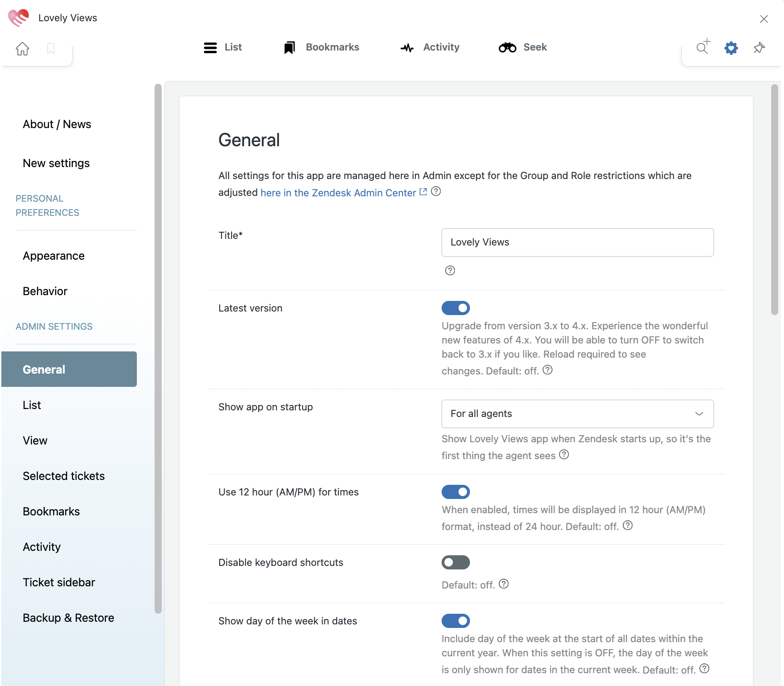
Task: Go to the home icon
Action: [x=23, y=48]
